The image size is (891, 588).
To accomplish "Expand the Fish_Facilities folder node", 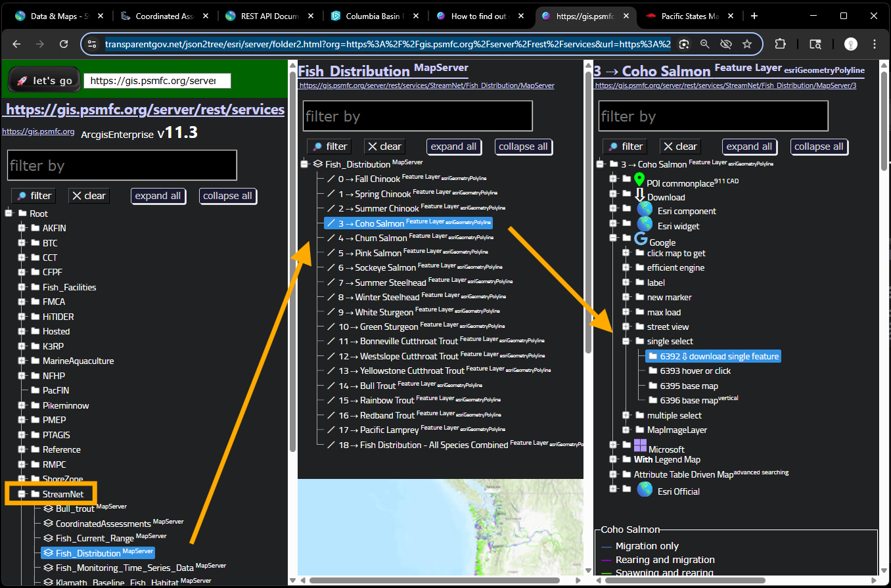I will coord(22,287).
